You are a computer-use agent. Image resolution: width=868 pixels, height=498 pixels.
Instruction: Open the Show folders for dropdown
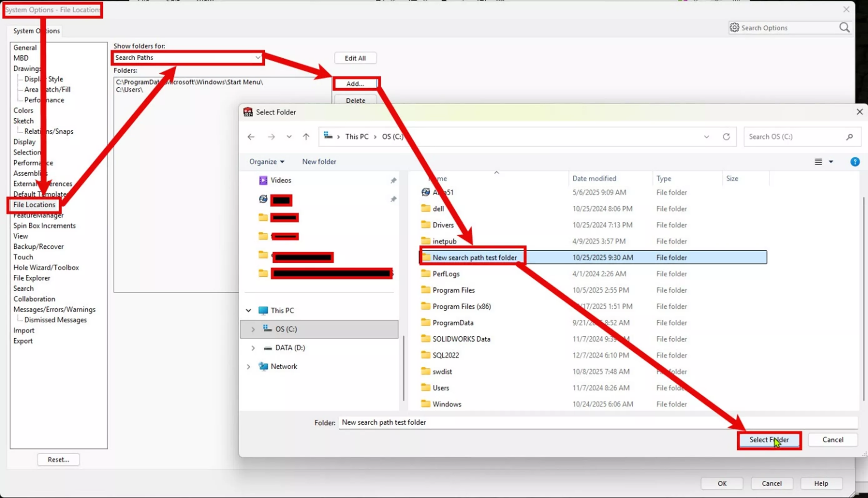coord(257,57)
